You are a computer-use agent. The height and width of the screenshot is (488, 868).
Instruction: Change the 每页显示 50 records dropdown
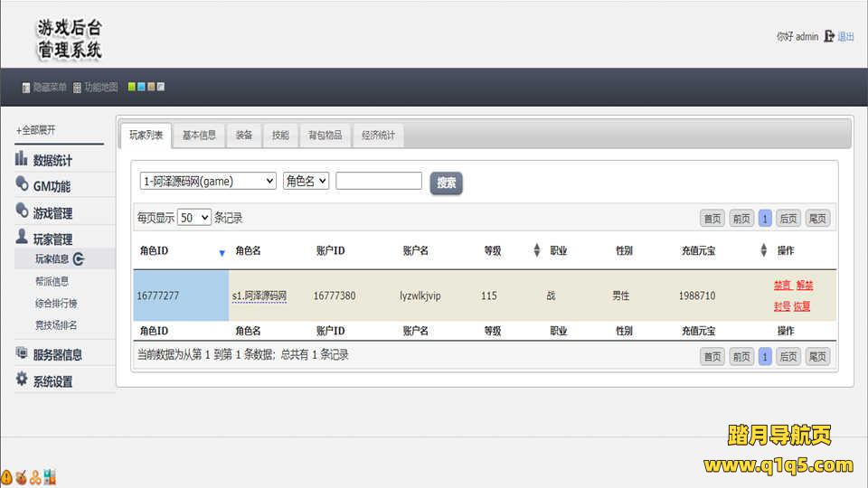tap(193, 218)
